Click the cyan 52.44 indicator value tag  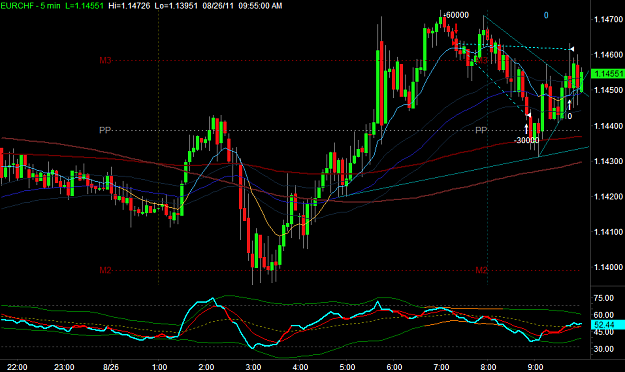(608, 325)
